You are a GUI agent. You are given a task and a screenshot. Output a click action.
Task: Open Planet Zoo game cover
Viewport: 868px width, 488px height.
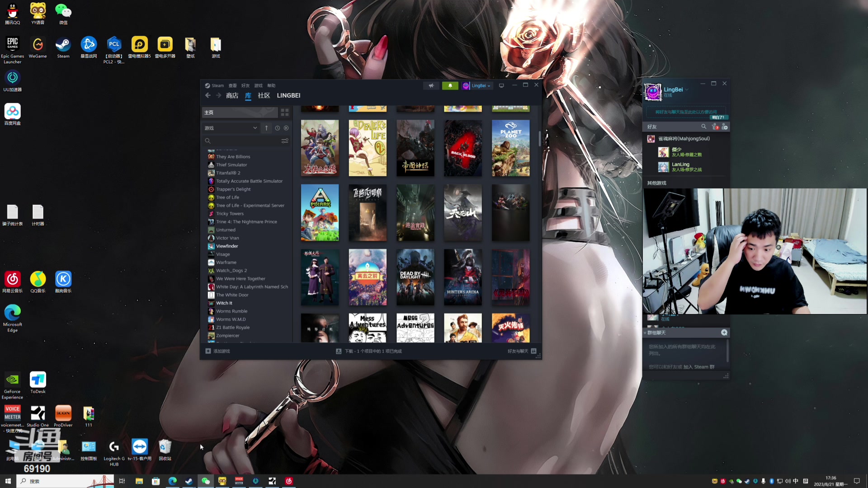[x=511, y=148]
